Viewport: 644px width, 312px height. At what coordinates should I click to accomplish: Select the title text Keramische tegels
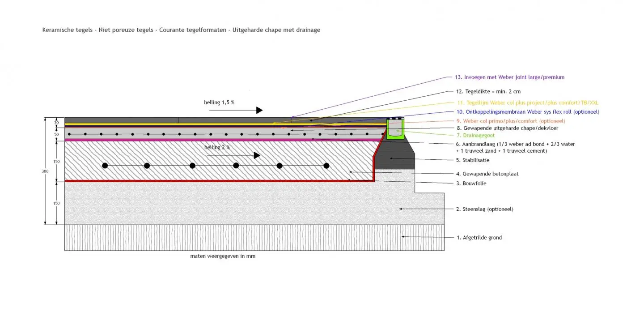point(181,30)
